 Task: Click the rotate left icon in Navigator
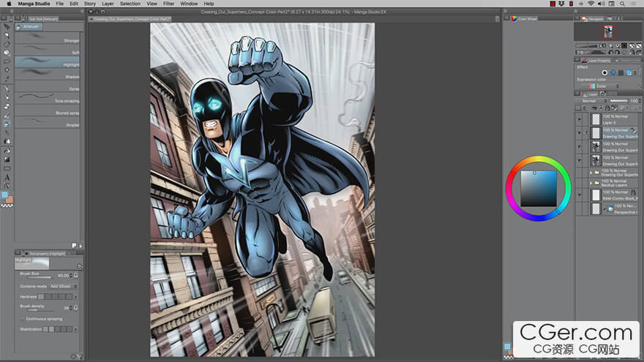[611, 52]
